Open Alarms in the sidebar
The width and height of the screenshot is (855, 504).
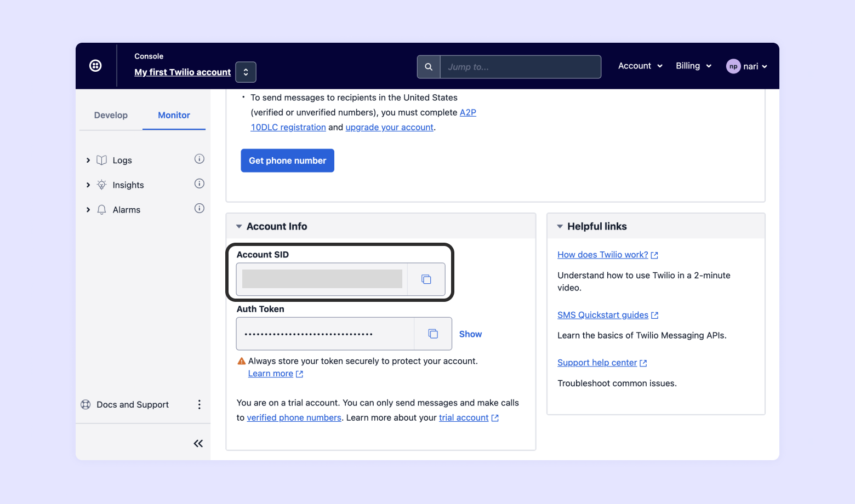pyautogui.click(x=127, y=210)
